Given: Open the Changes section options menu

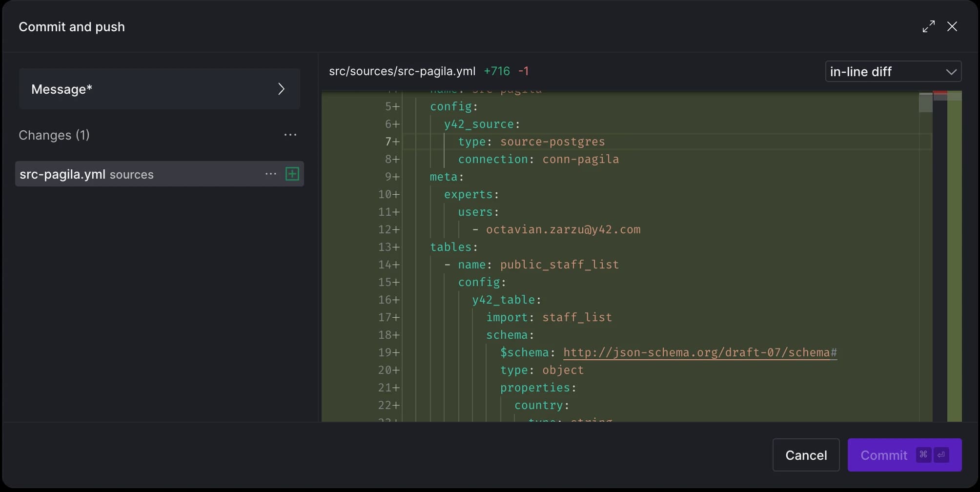Looking at the screenshot, I should click(290, 135).
